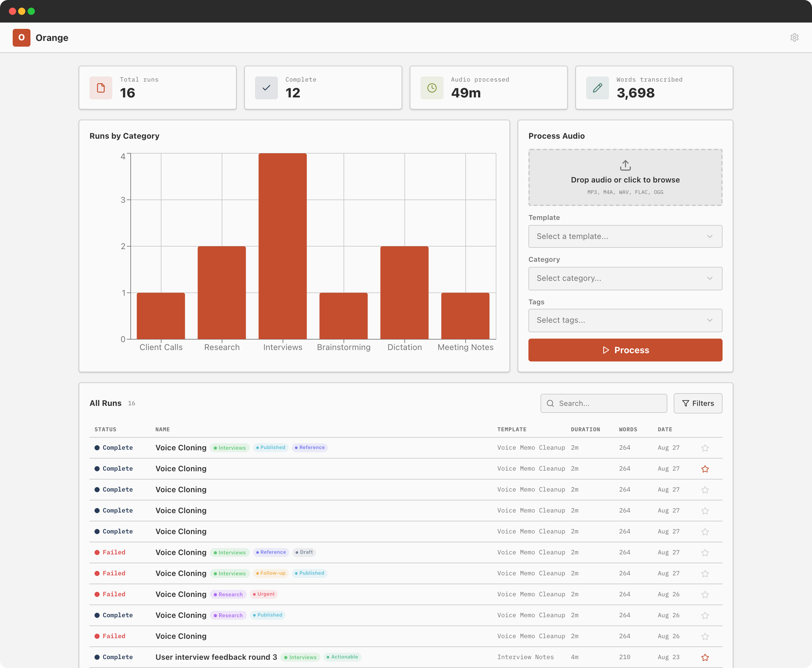Sort runs by the Duration column header
Screen dimensions: 812x668
[x=585, y=429]
